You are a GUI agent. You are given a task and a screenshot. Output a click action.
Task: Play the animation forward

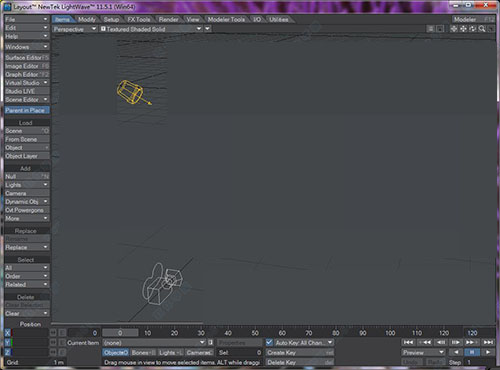[x=488, y=352]
